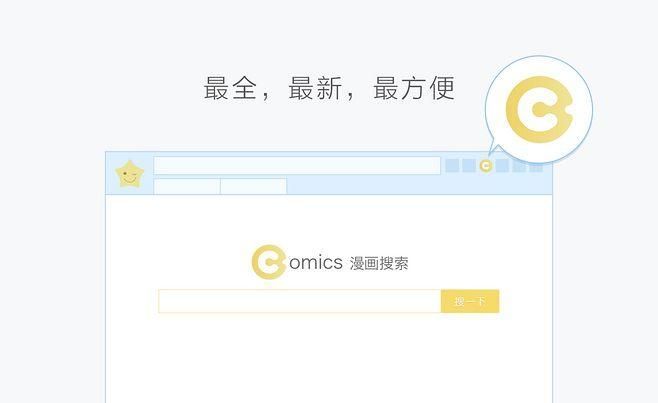Click the blue square right of Comics icon
This screenshot has width=658, height=403.
coord(502,166)
